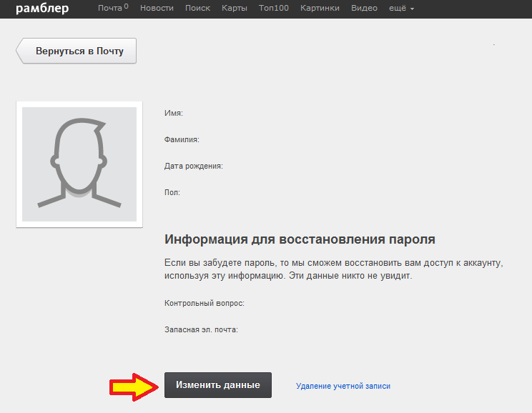Select the Дата рождения label
The width and height of the screenshot is (532, 413).
[x=194, y=166]
